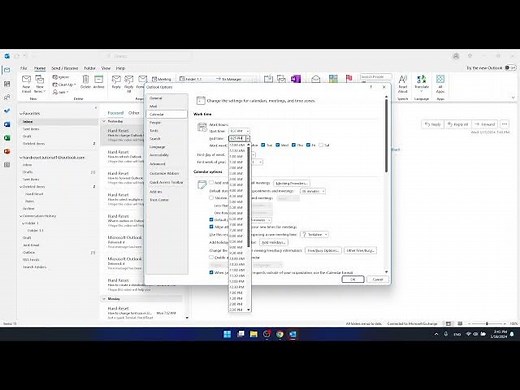Click the OneNote icon in ribbon
Image resolution: width=520 pixels, height=390 pixels.
click(296, 79)
